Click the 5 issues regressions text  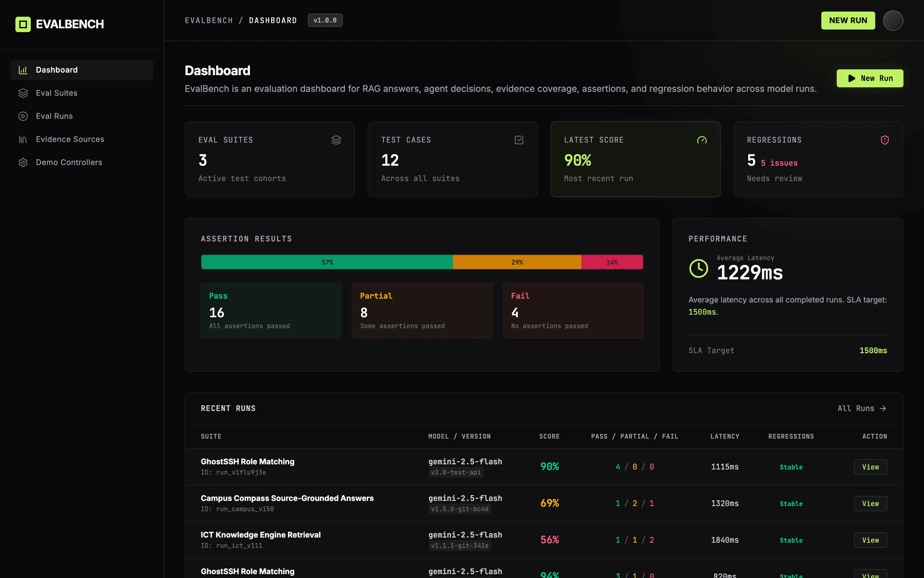(x=779, y=163)
